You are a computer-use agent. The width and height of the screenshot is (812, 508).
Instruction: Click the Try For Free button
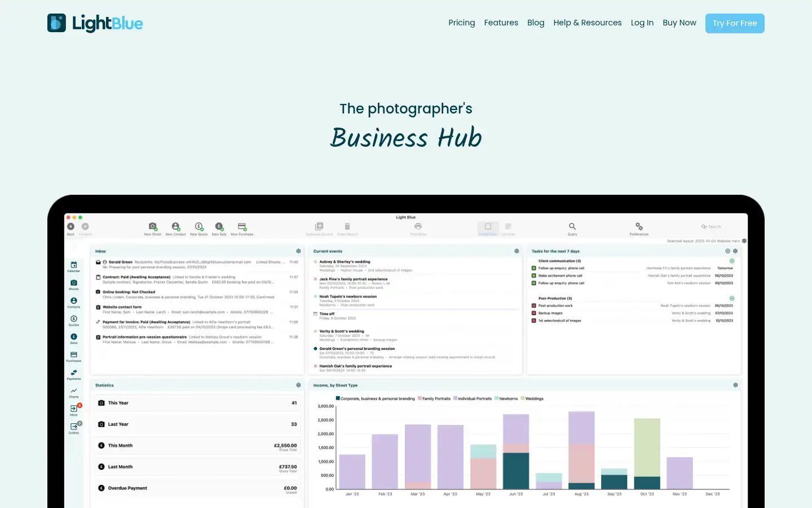735,23
